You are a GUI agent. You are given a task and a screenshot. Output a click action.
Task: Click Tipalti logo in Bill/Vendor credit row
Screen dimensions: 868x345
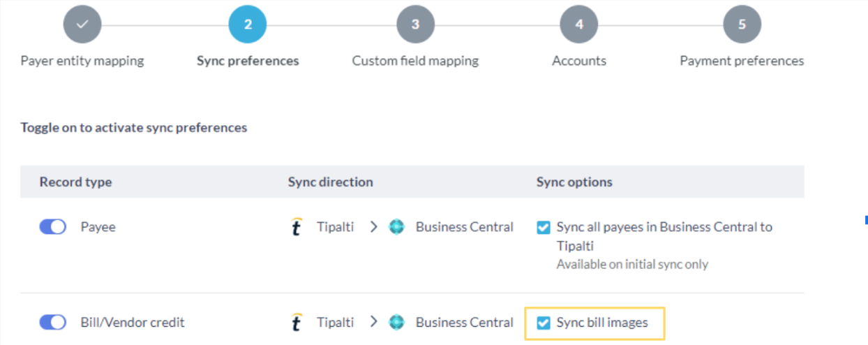tap(297, 322)
